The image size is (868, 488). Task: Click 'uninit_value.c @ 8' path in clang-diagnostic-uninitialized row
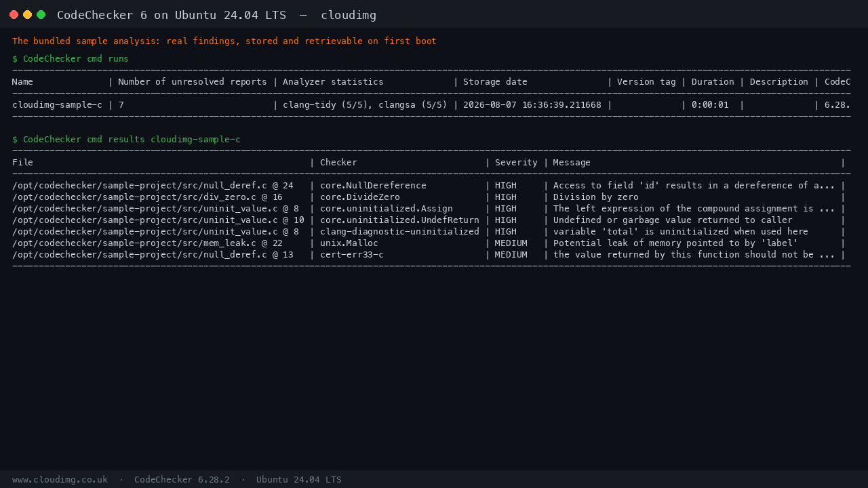point(251,232)
